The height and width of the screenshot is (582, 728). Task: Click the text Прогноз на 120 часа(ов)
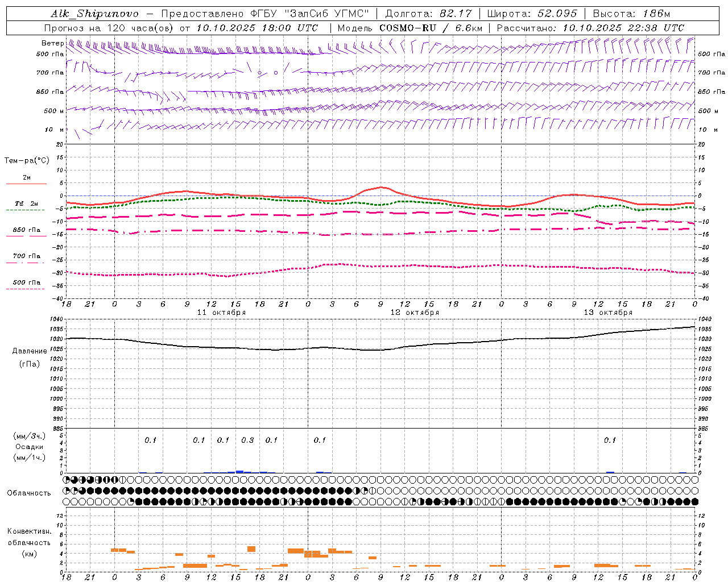(109, 28)
